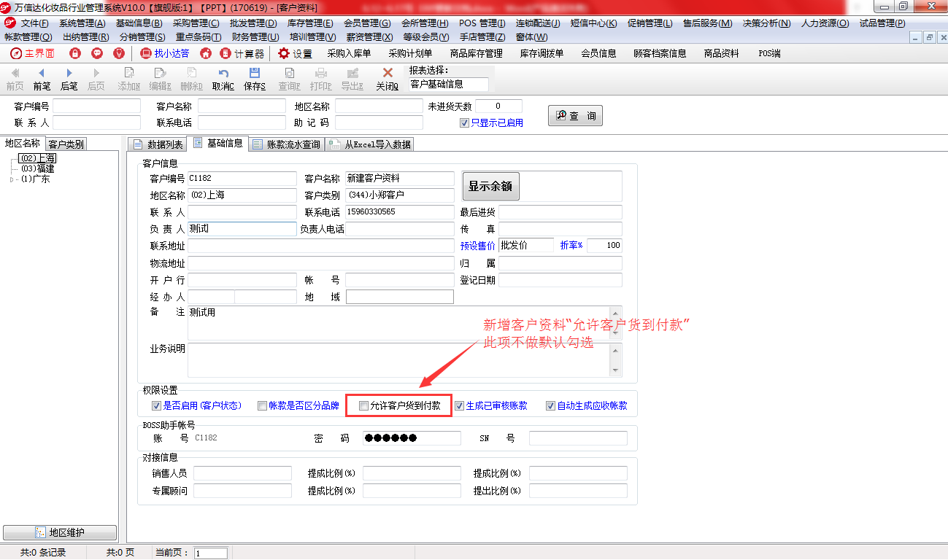948x560 pixels.
Task: Click 删除 delete record icon
Action: [x=191, y=79]
